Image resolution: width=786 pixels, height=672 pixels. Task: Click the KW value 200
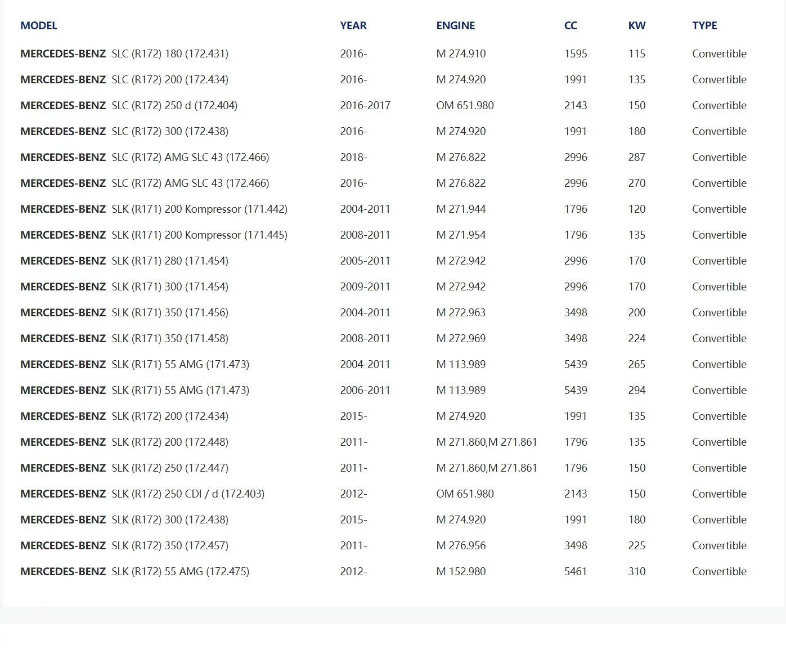coord(637,313)
